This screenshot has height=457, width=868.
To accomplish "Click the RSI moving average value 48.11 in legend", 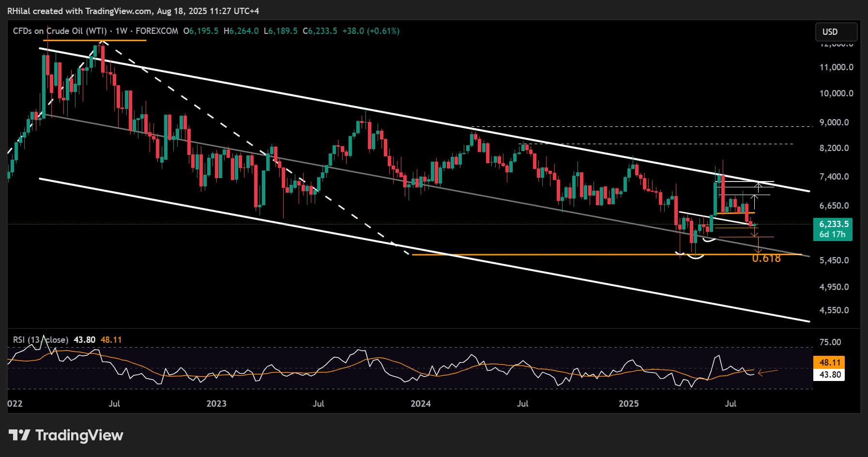I will coord(111,340).
